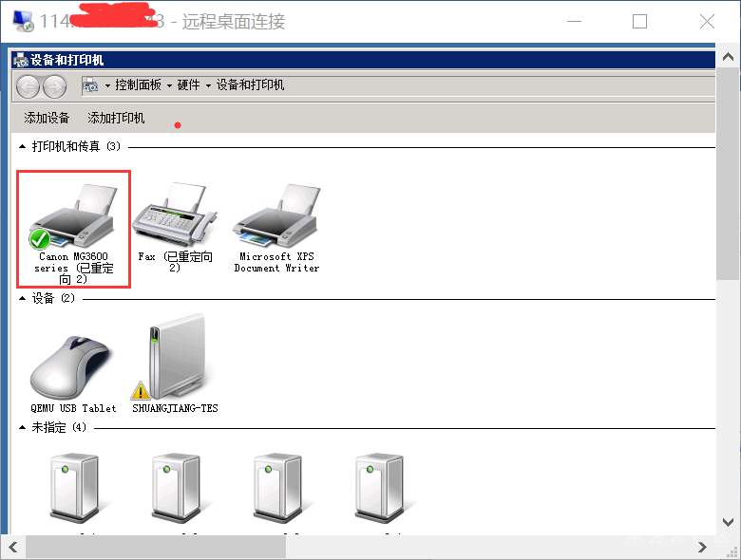Click the navigation Back arrow button

28,86
